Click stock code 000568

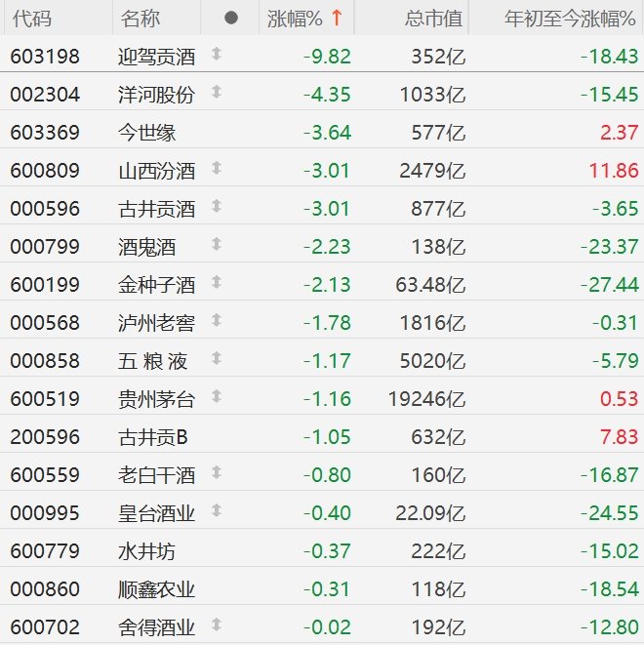pyautogui.click(x=45, y=323)
